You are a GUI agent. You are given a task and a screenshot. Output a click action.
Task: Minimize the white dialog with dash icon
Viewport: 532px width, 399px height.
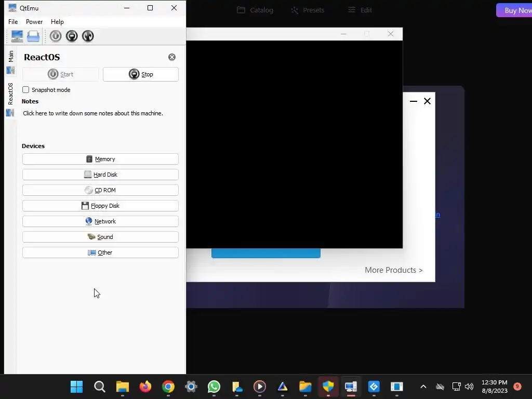(x=413, y=101)
